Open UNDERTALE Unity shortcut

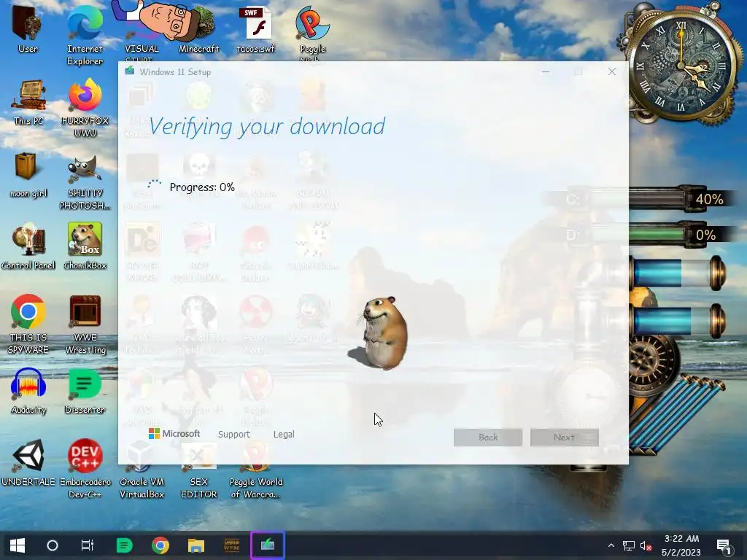(x=28, y=463)
